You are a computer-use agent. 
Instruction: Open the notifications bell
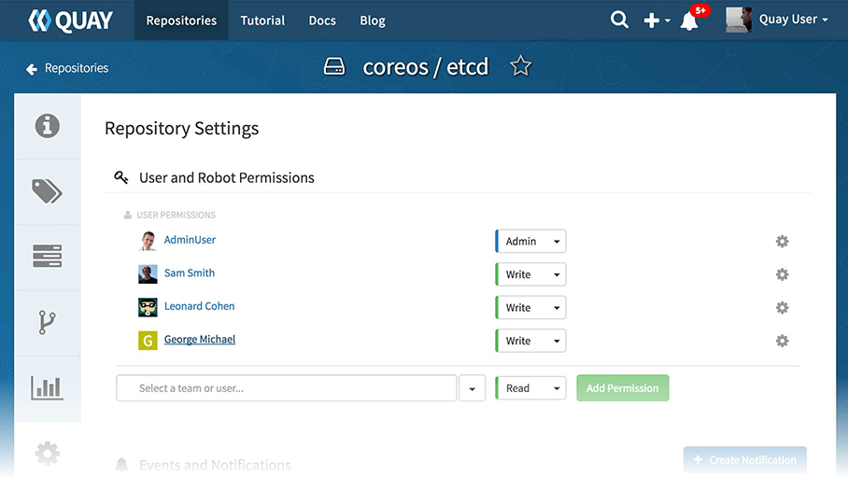(x=689, y=21)
